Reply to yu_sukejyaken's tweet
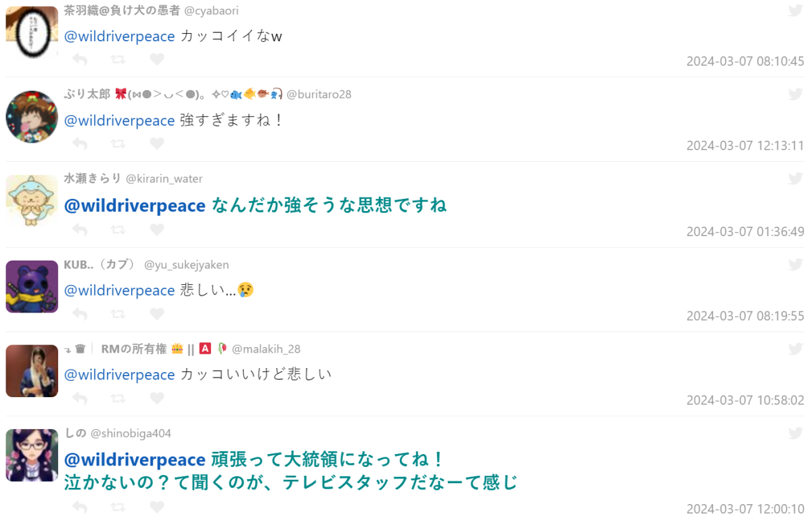Image resolution: width=812 pixels, height=521 pixels. click(80, 314)
